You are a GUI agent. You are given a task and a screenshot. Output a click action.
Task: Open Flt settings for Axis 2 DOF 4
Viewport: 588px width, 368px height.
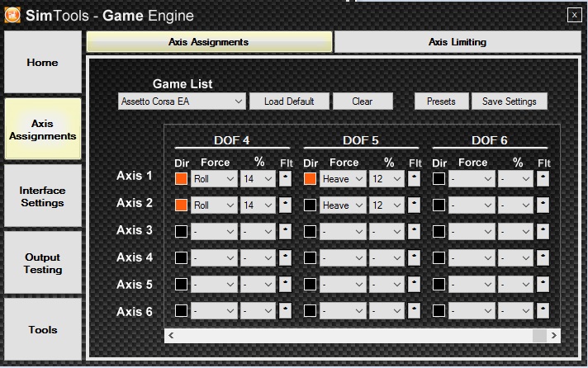[x=285, y=205]
